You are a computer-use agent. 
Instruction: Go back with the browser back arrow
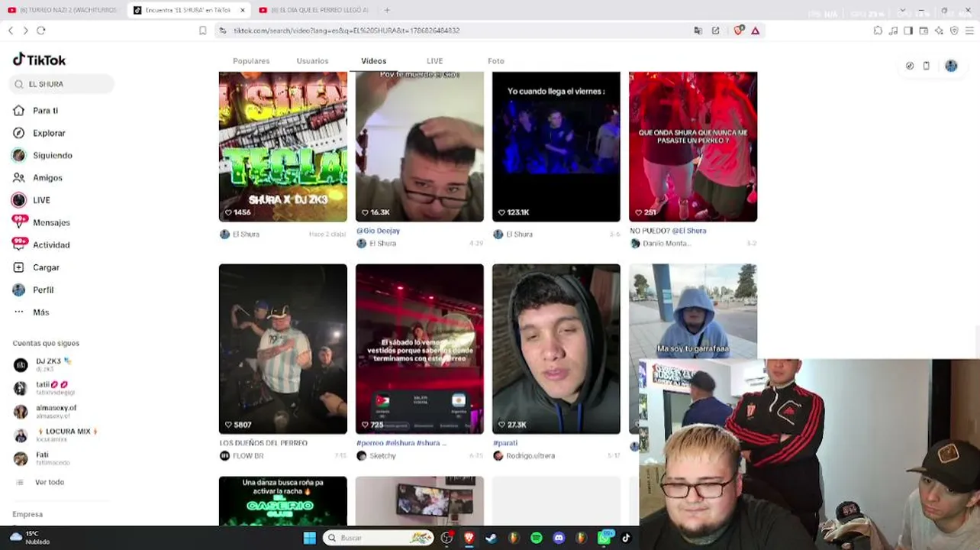tap(11, 31)
